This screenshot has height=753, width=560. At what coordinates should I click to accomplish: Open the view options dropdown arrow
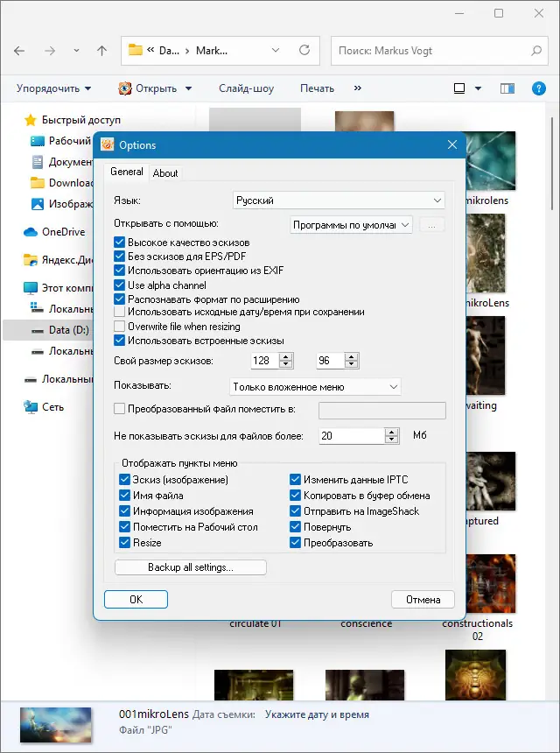[478, 88]
